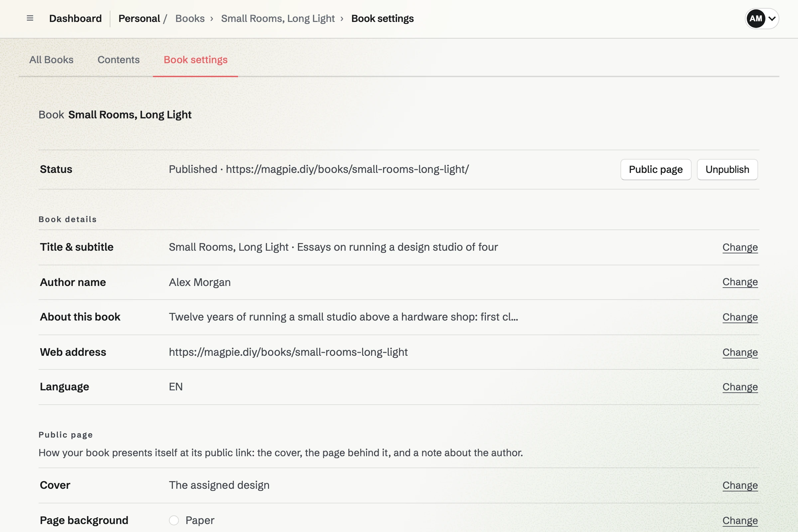The width and height of the screenshot is (798, 532).
Task: Click 'The assigned design' cover value
Action: tap(219, 485)
